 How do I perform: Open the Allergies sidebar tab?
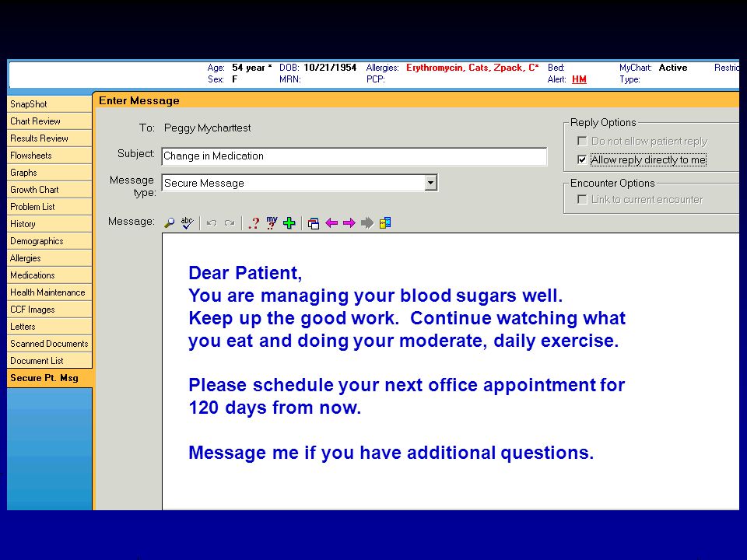(50, 258)
